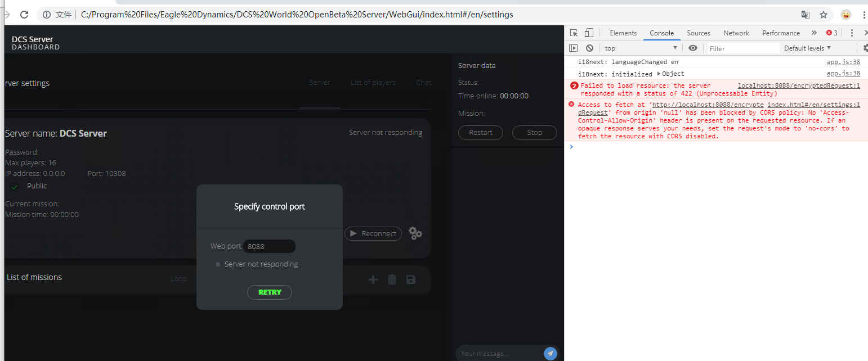Open DevTools Network tab
This screenshot has width=868, height=361.
(x=736, y=33)
